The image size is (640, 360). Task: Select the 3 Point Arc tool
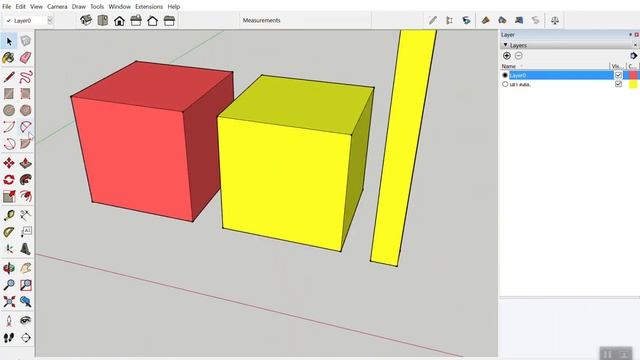click(x=9, y=144)
